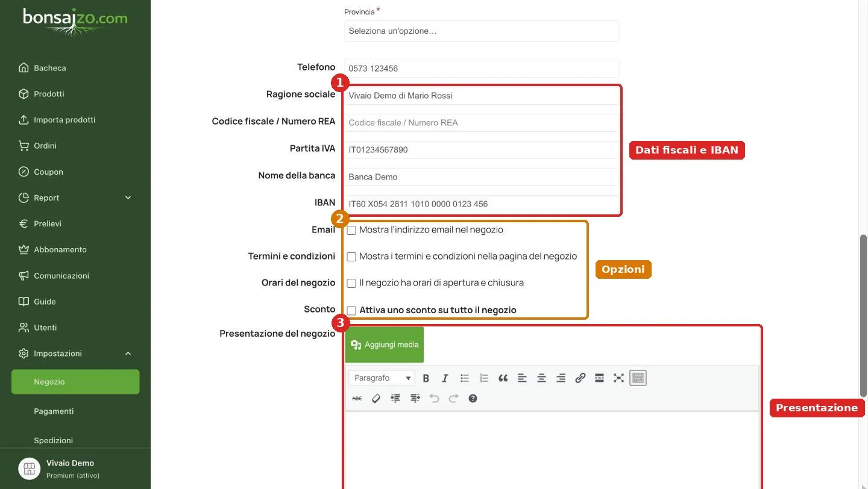Image resolution: width=868 pixels, height=489 pixels.
Task: Open the Paragrafo format dropdown
Action: 382,378
